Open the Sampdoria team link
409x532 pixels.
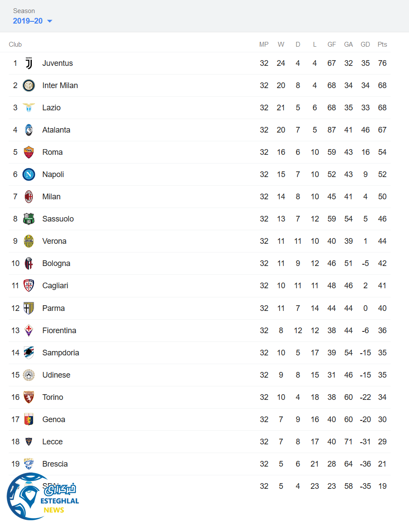point(61,353)
